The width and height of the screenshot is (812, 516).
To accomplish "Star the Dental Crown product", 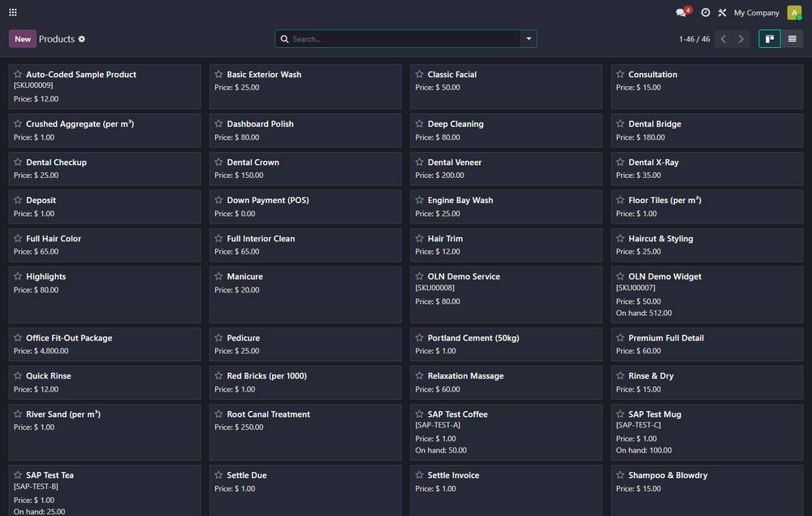I will pyautogui.click(x=218, y=162).
